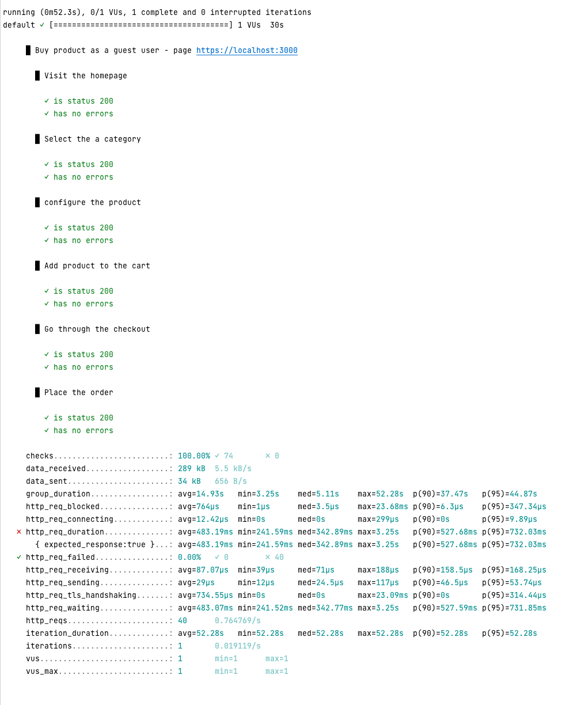Click the vus_max metric name
The width and height of the screenshot is (588, 705).
tap(41, 671)
